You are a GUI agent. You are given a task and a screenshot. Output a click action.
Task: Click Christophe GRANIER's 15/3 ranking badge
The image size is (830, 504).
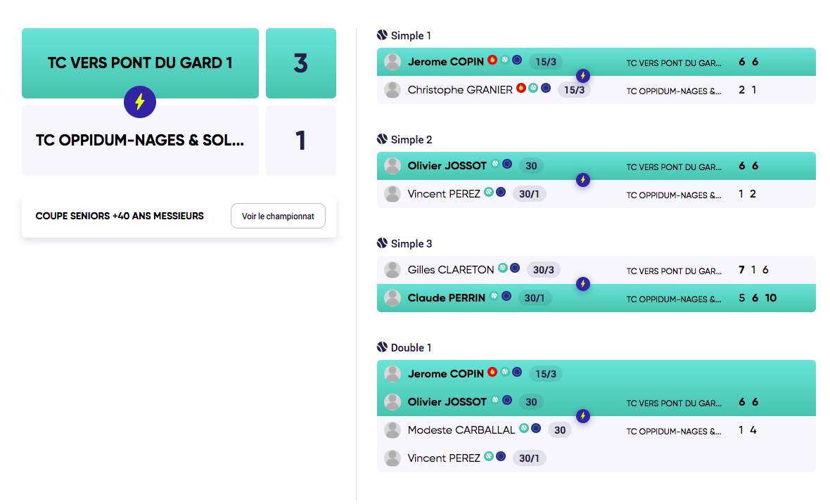click(x=574, y=90)
